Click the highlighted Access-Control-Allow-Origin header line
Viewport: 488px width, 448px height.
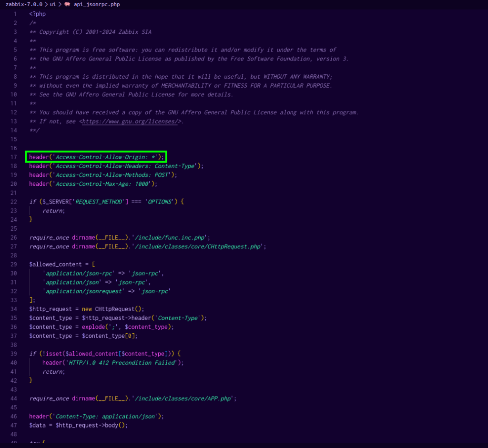96,157
